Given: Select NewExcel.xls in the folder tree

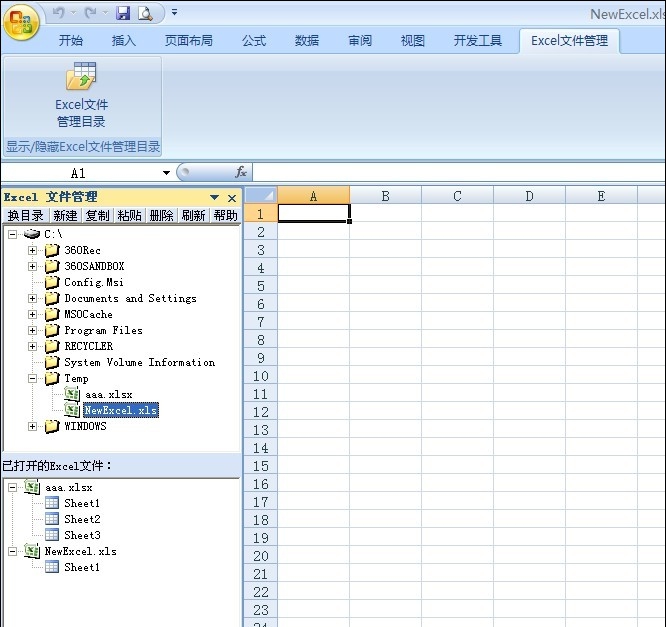Looking at the screenshot, I should [x=121, y=410].
